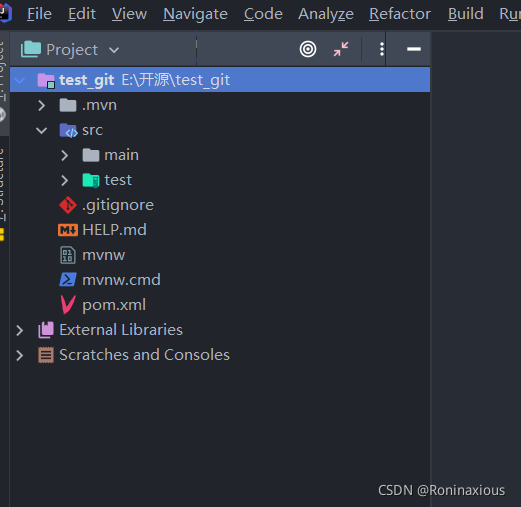Click the External Libraries icon
Screen dimensions: 521x507
click(46, 330)
